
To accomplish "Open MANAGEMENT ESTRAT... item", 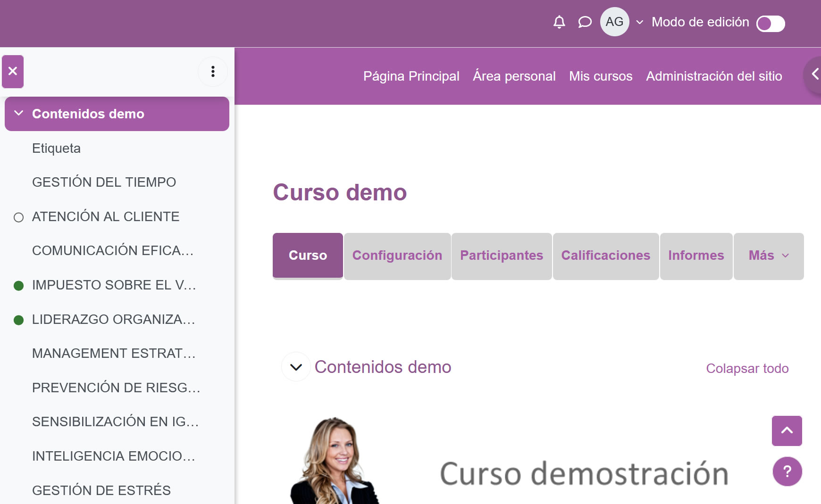I will tap(114, 353).
